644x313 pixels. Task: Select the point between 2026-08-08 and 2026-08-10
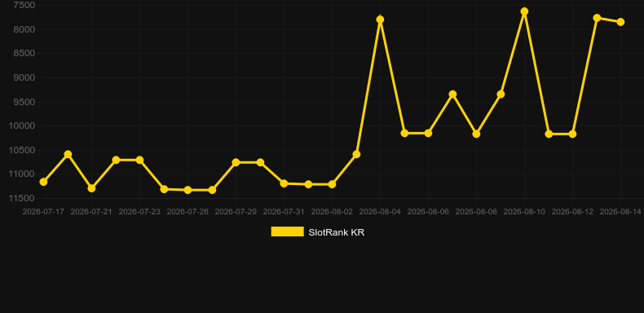click(501, 94)
